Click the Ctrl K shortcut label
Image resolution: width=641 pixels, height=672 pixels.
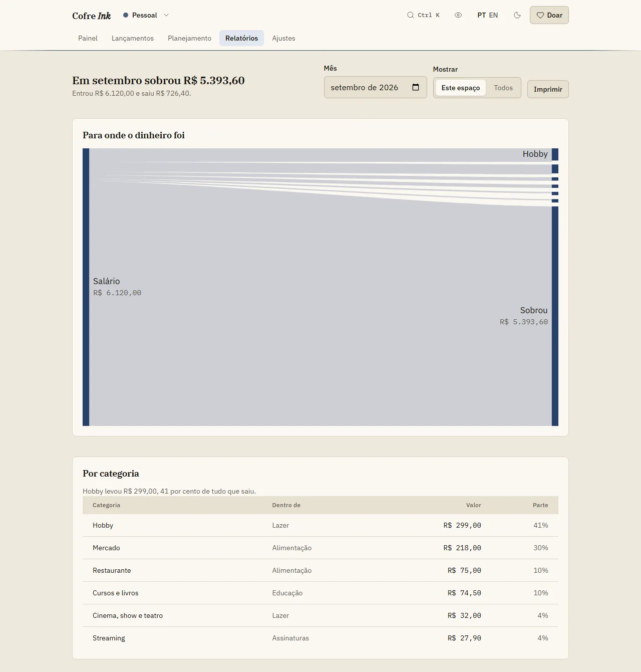[429, 15]
